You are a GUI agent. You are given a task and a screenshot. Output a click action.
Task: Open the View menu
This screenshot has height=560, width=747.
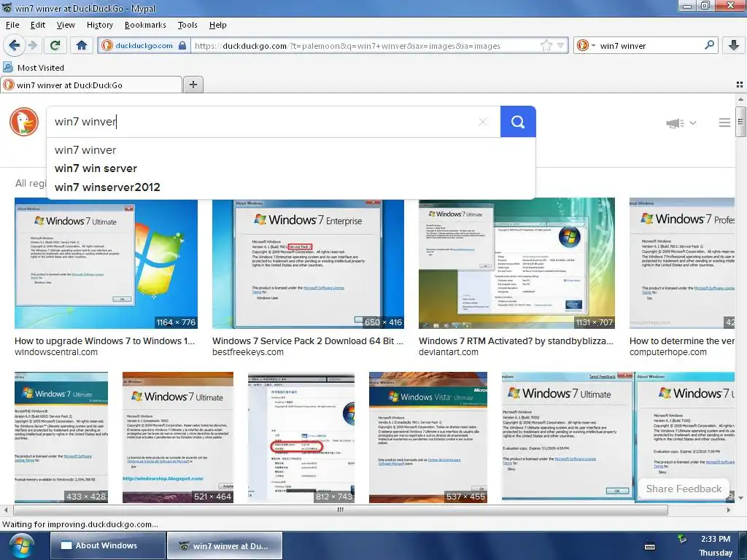(66, 25)
